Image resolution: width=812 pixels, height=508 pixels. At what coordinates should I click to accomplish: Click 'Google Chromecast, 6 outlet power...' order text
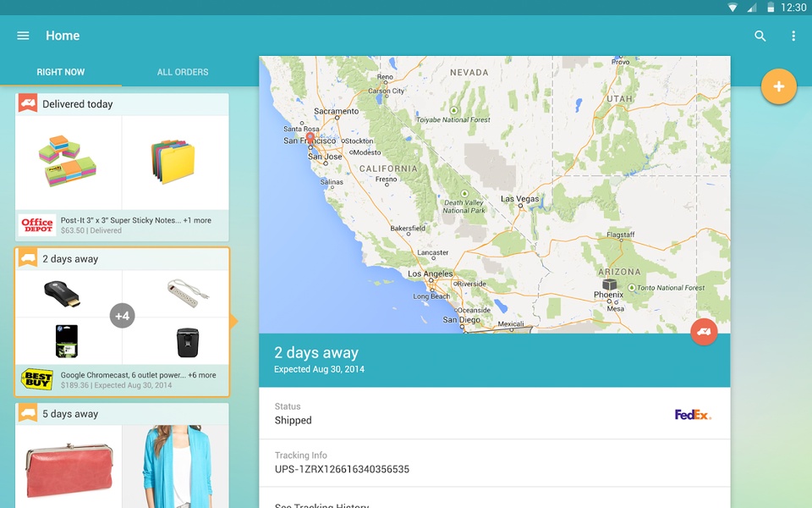click(x=123, y=375)
